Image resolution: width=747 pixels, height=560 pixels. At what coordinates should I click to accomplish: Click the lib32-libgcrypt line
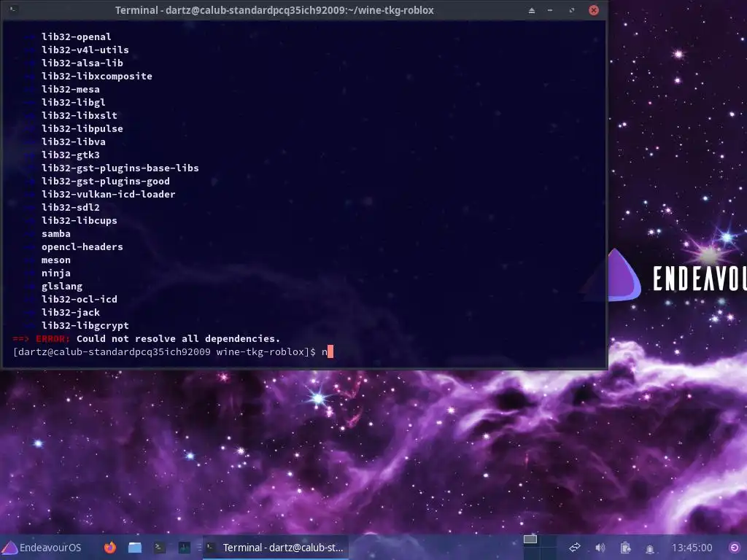(85, 326)
